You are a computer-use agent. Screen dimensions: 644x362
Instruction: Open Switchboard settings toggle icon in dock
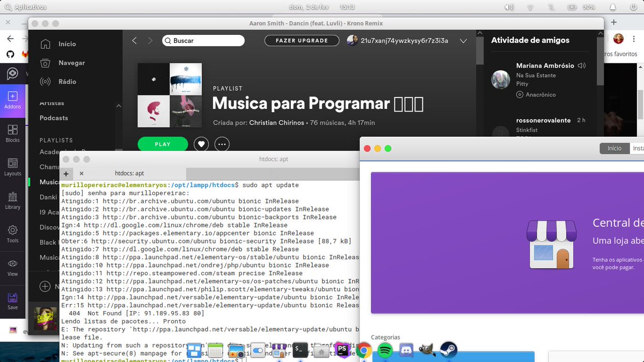click(258, 351)
